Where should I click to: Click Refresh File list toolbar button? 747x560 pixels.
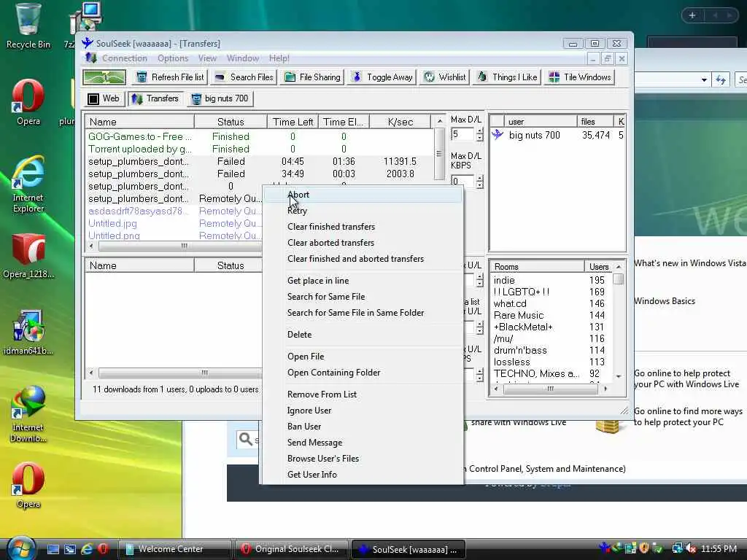point(170,77)
